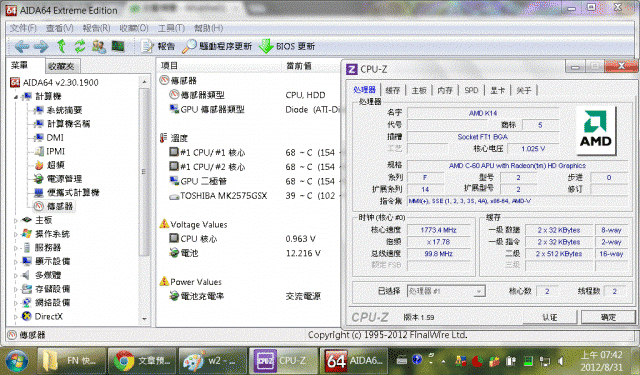
Task: Select 超頻 overclock tree item
Action: coord(50,165)
